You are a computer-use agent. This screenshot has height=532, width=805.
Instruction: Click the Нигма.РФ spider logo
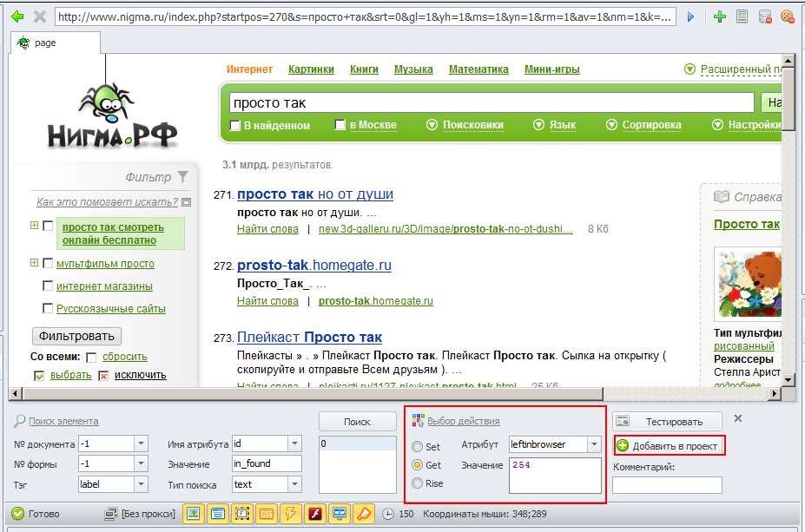pos(112,116)
